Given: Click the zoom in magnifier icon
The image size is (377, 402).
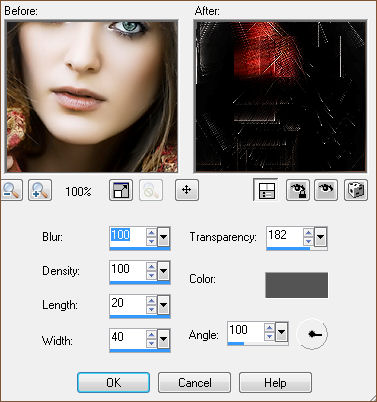Looking at the screenshot, I should click(40, 190).
